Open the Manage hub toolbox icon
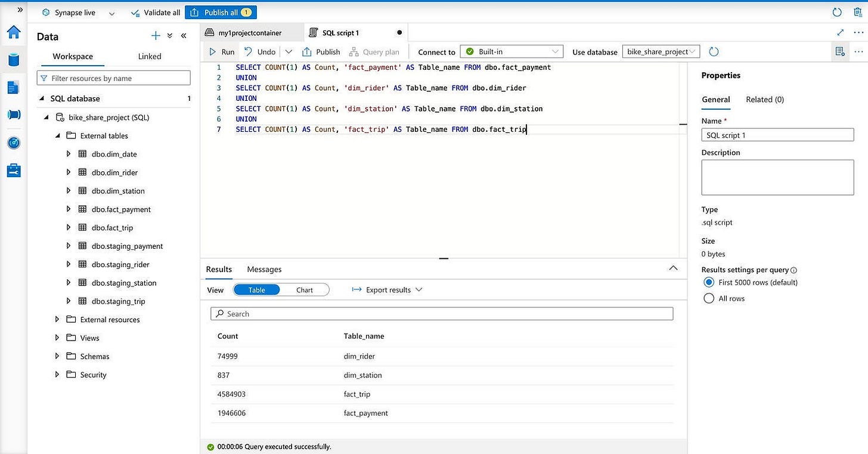 click(x=13, y=171)
